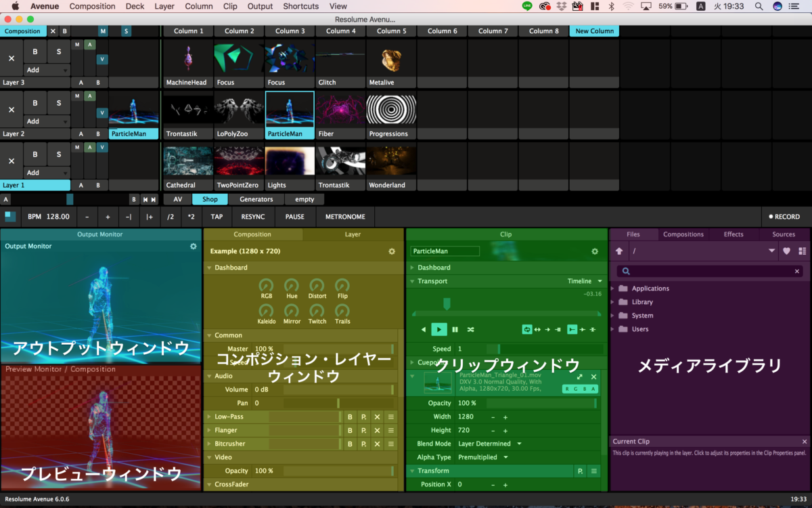Open the Composition menu in menu bar

pos(92,6)
